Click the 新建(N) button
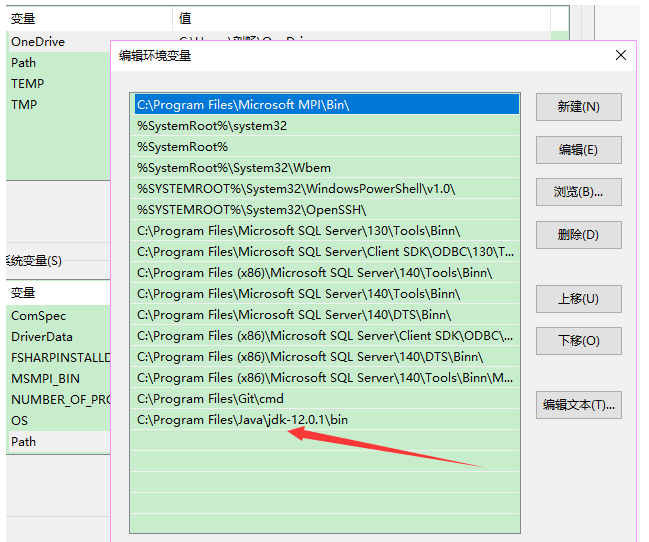This screenshot has height=542, width=649. coord(578,107)
